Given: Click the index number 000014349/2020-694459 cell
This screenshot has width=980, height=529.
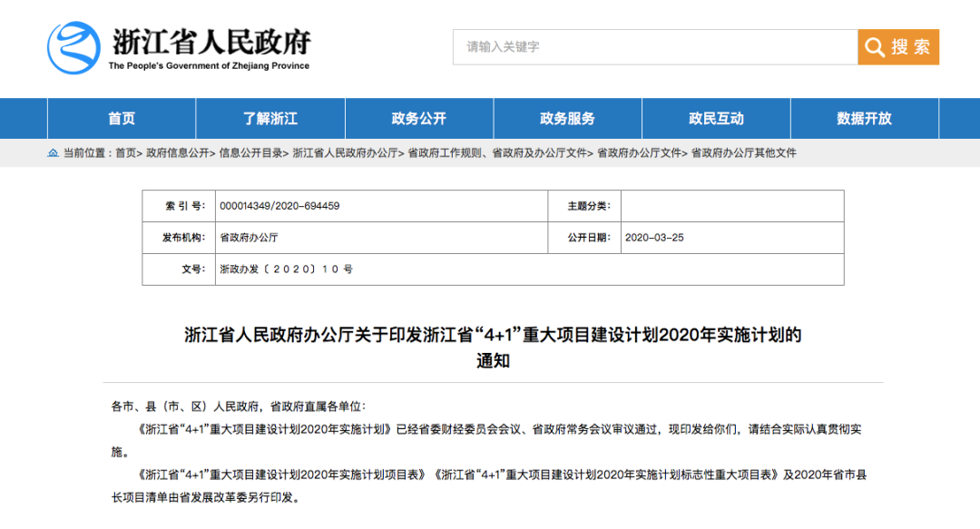Looking at the screenshot, I should click(279, 206).
